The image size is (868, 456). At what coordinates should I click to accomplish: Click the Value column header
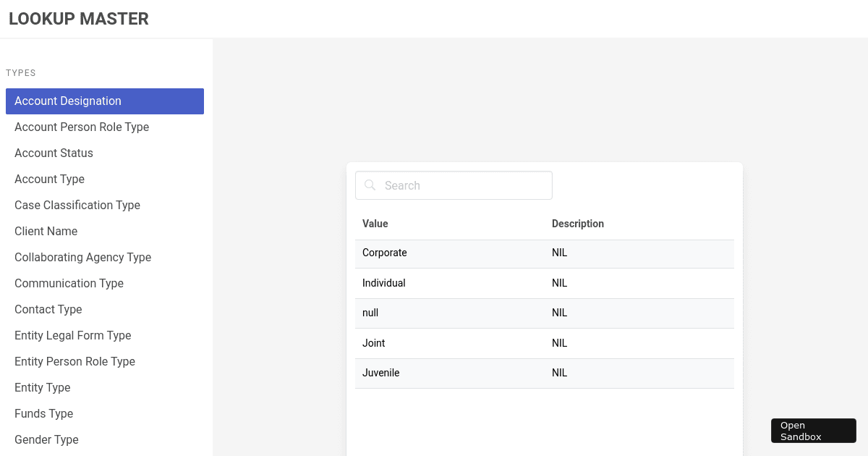[375, 224]
